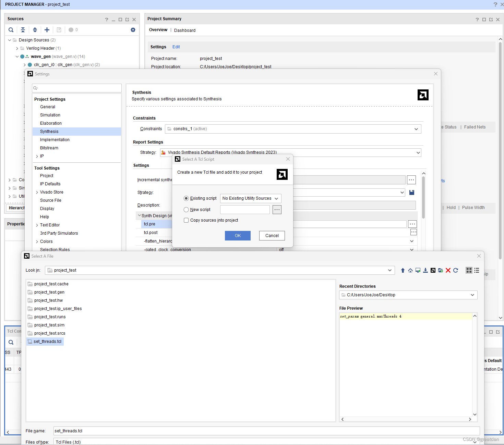Confirm Tcl script dialog with OK

pyautogui.click(x=238, y=236)
